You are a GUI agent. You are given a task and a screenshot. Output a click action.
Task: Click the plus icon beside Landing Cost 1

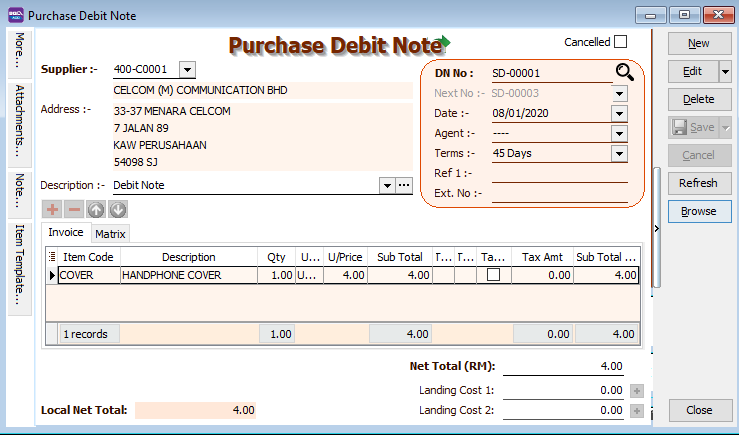[x=637, y=390]
